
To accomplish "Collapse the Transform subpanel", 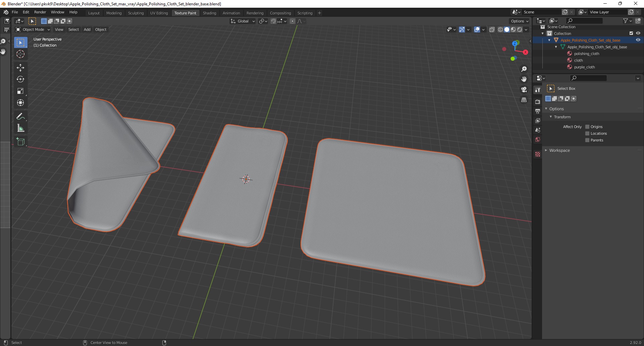I will tap(551, 117).
